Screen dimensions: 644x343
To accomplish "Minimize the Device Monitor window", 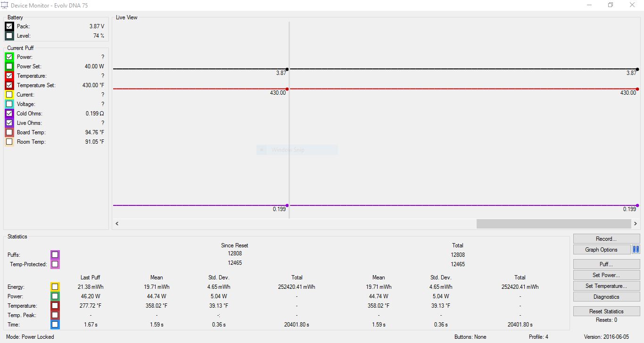I will click(589, 5).
